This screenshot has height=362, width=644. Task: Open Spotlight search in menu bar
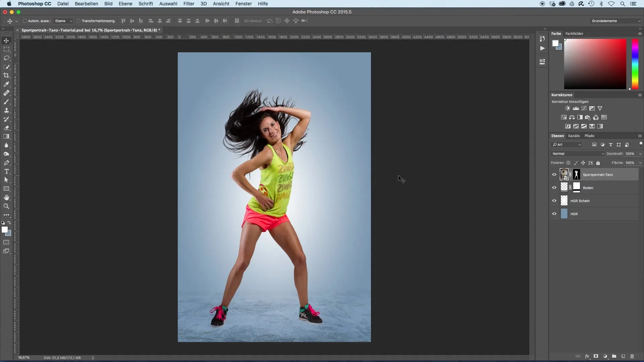(x=623, y=4)
